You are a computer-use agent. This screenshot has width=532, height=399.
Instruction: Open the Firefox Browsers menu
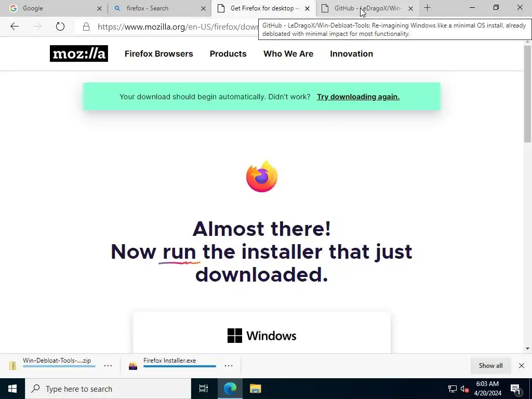pyautogui.click(x=159, y=54)
